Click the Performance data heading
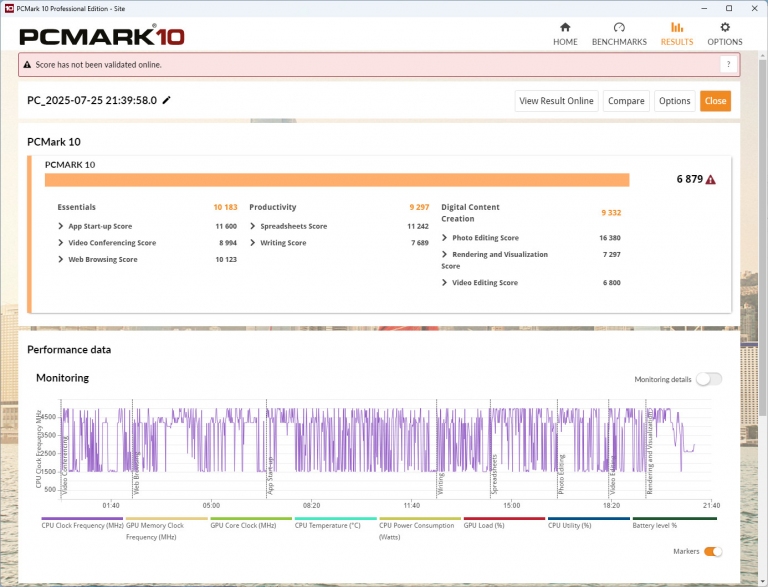768x587 pixels. (69, 349)
